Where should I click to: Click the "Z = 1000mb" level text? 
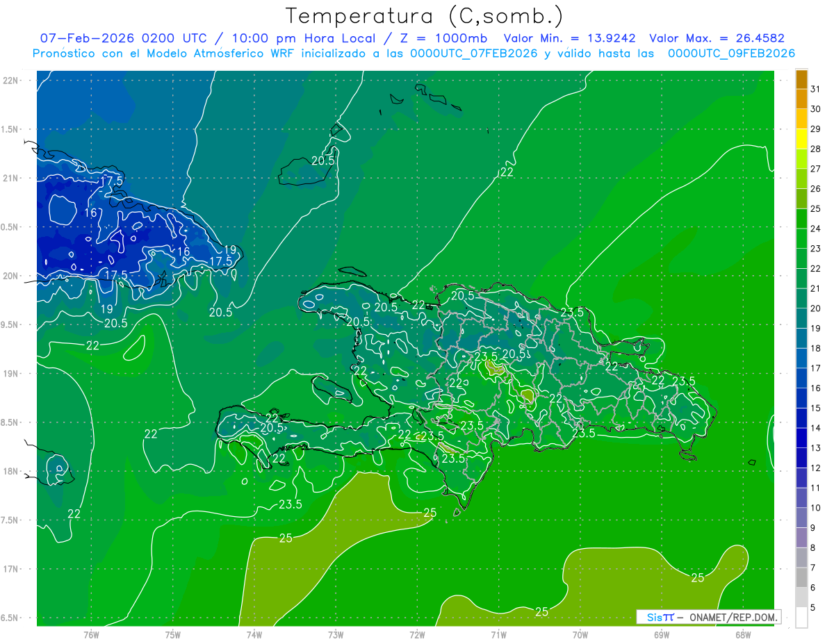[x=441, y=38]
